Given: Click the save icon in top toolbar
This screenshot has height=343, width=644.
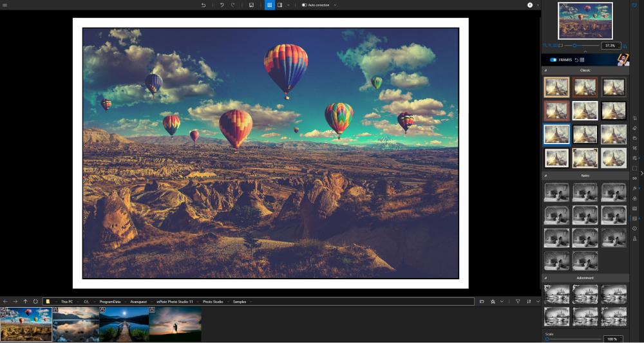Looking at the screenshot, I should click(x=251, y=5).
